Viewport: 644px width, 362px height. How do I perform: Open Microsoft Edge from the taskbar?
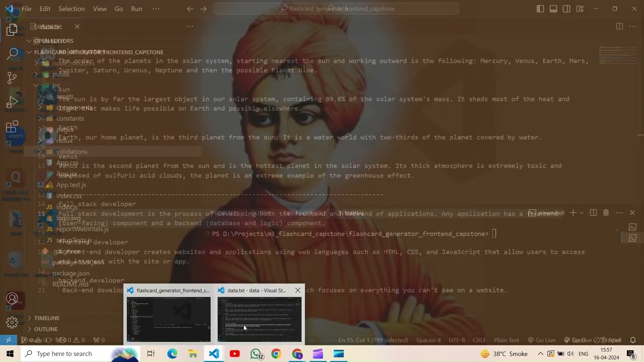(x=172, y=354)
